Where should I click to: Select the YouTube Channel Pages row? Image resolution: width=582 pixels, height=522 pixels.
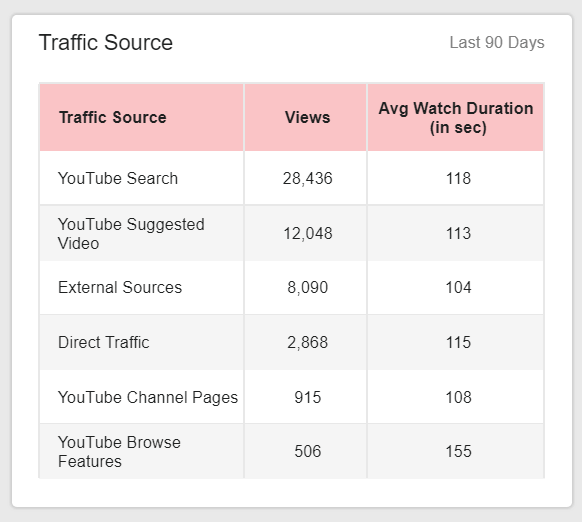[291, 397]
